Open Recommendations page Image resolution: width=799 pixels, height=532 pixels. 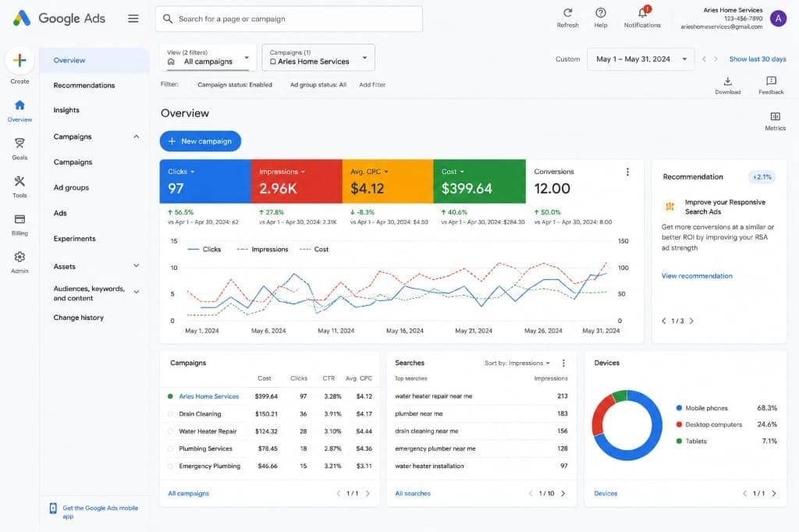click(x=84, y=85)
